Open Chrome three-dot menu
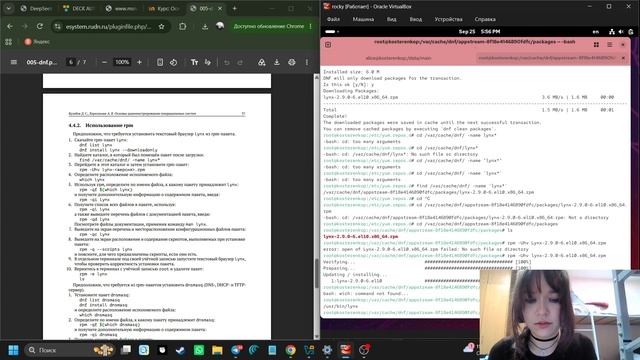This screenshot has height=360, width=640. [x=311, y=26]
